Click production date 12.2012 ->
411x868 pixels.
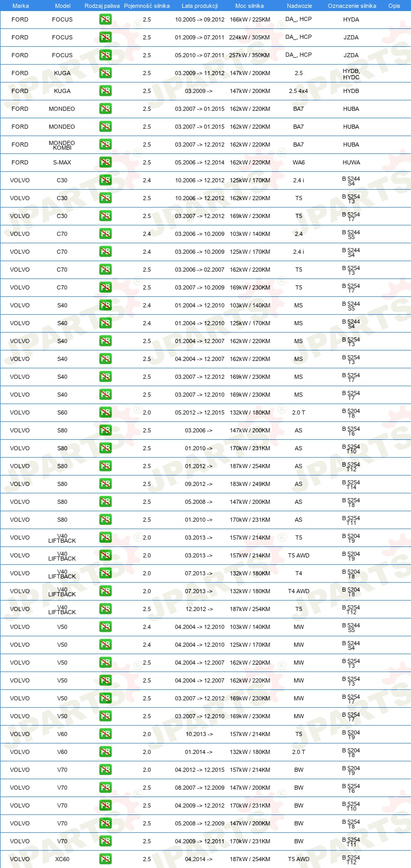click(x=199, y=609)
